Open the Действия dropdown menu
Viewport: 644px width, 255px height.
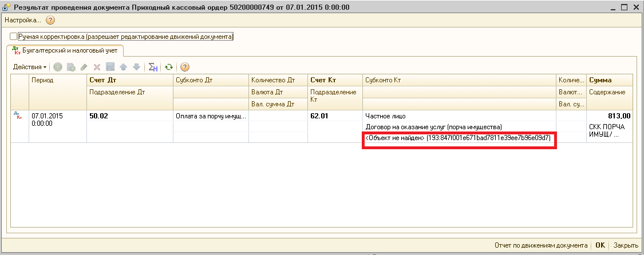[x=30, y=67]
